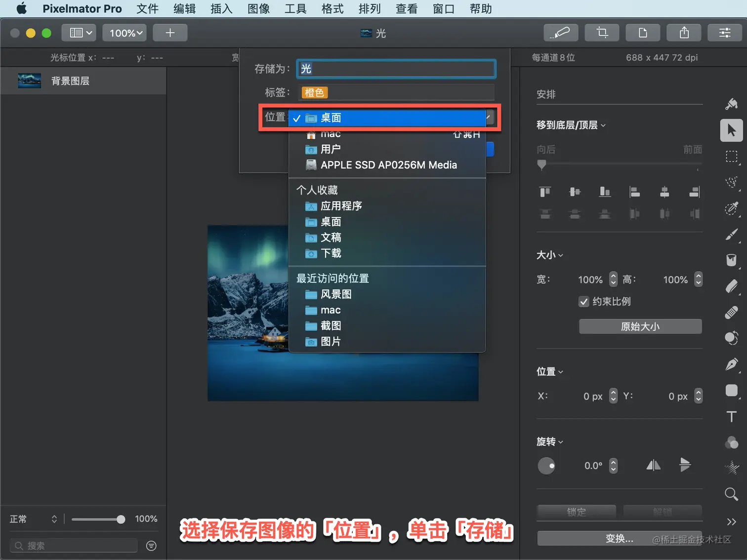The height and width of the screenshot is (560, 747).
Task: Flip vertically icon in rotate section
Action: coord(685,465)
